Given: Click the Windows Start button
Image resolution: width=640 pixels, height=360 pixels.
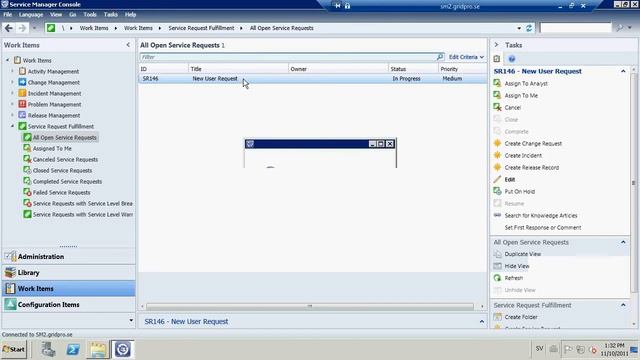Looking at the screenshot, I should [x=13, y=349].
